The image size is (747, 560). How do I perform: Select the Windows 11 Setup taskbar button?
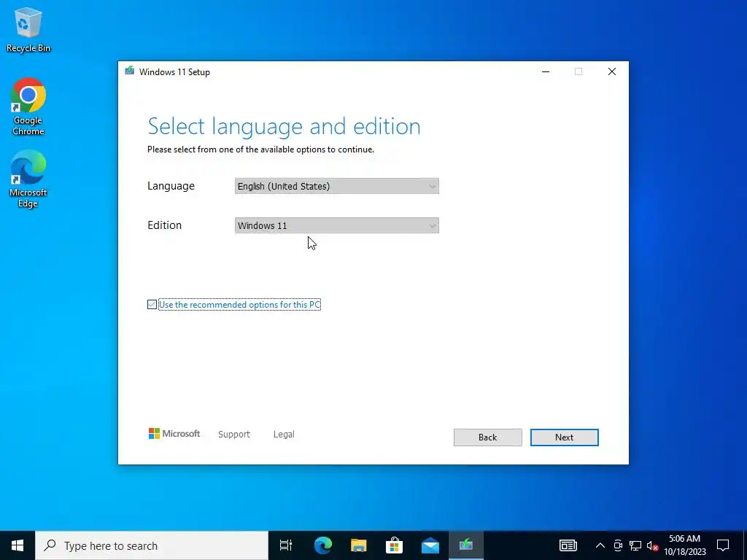coord(466,545)
